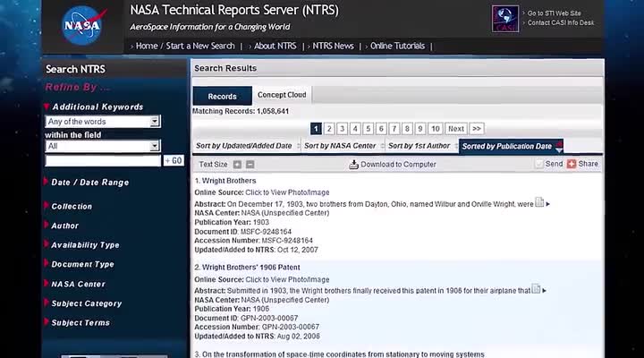The image size is (644, 358).
Task: Click the CASI logo icon
Action: 504,19
